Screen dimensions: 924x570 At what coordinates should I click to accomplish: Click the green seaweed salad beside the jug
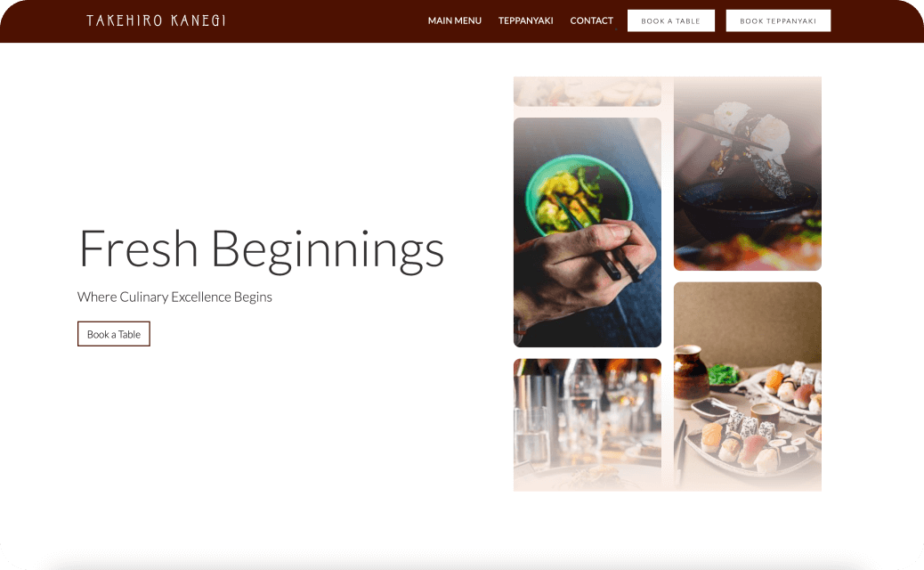pos(723,374)
